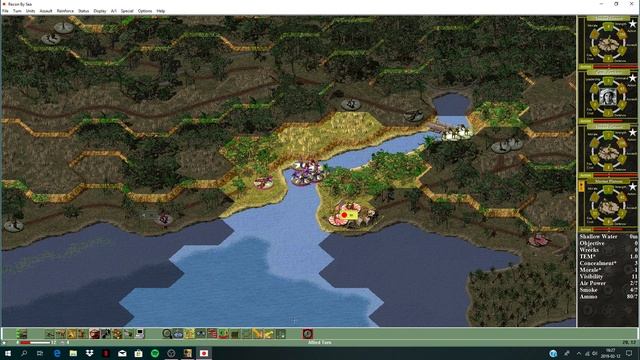Click the binoculars toolbar icon

tap(200, 334)
